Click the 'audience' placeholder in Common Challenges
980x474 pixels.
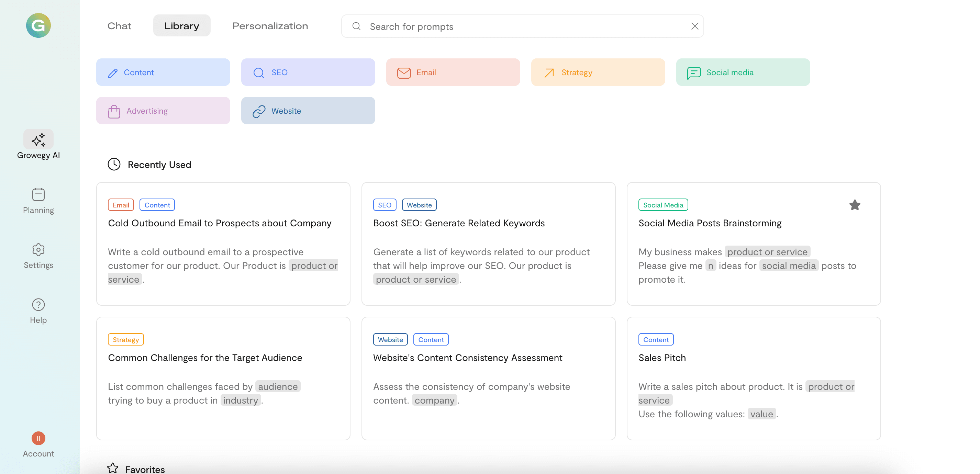pos(278,386)
